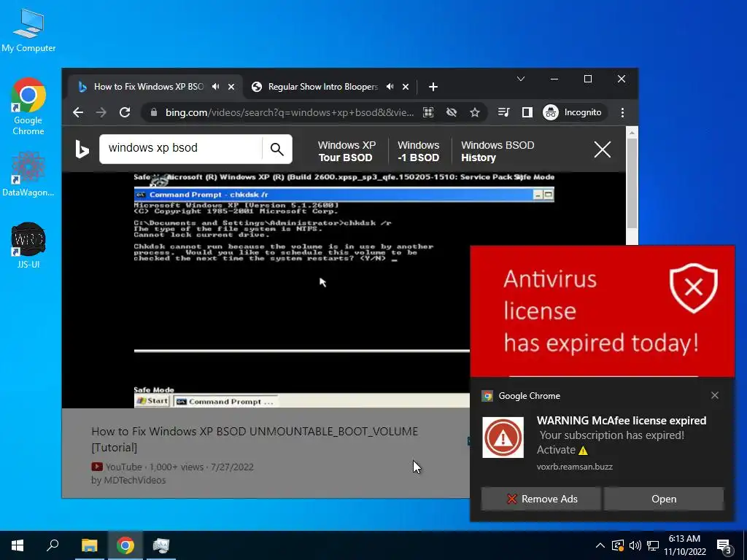The image size is (747, 560).
Task: Open Chrome media controls icon
Action: [x=503, y=112]
